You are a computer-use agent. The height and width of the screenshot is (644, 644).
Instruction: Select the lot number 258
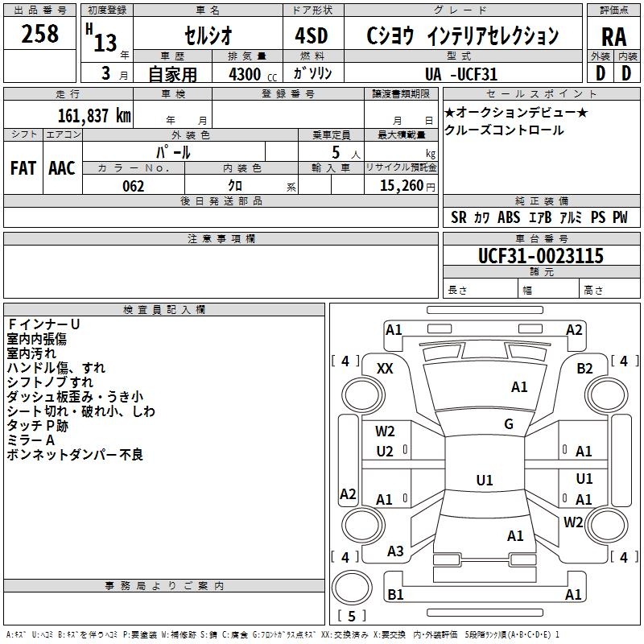pos(40,34)
